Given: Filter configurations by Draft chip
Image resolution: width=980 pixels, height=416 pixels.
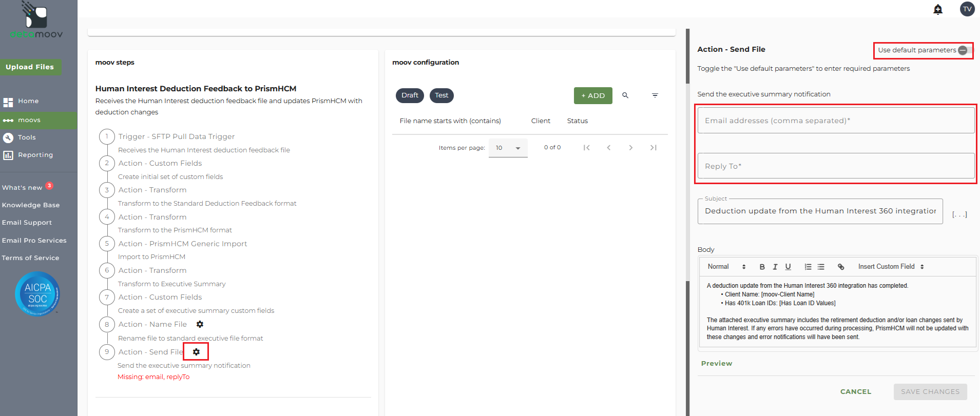Looking at the screenshot, I should click(410, 95).
